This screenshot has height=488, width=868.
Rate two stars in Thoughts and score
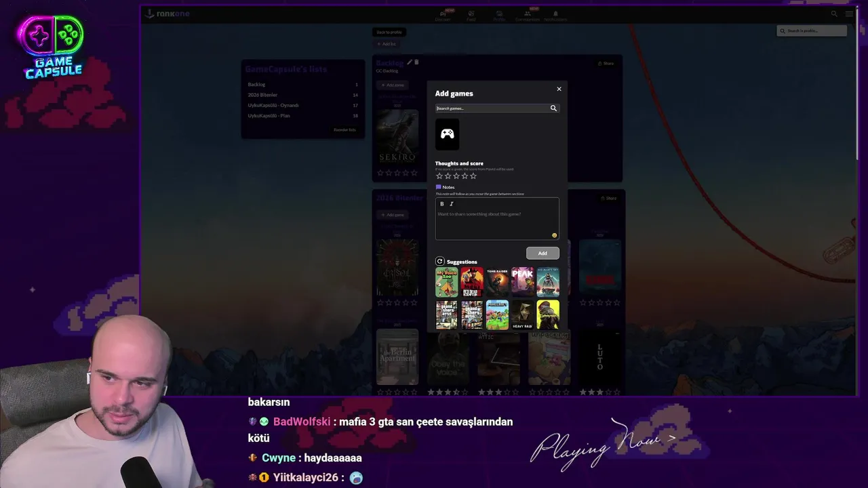[x=448, y=176]
